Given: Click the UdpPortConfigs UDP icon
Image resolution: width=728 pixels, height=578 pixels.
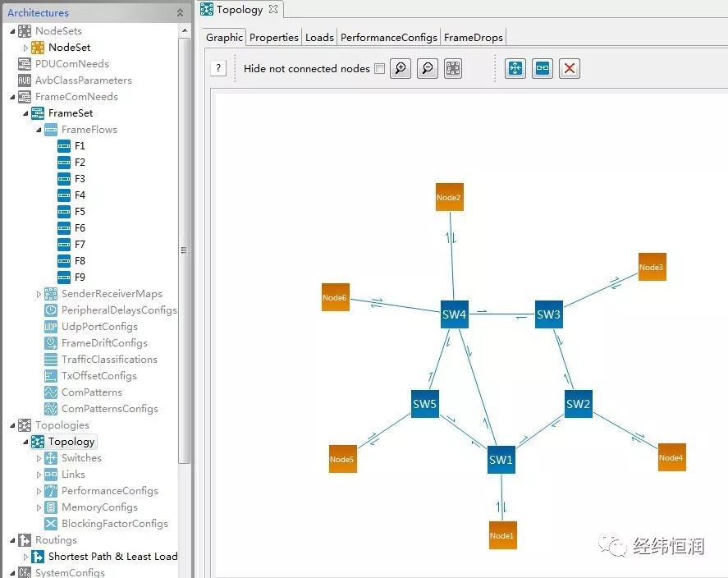Looking at the screenshot, I should 51,327.
